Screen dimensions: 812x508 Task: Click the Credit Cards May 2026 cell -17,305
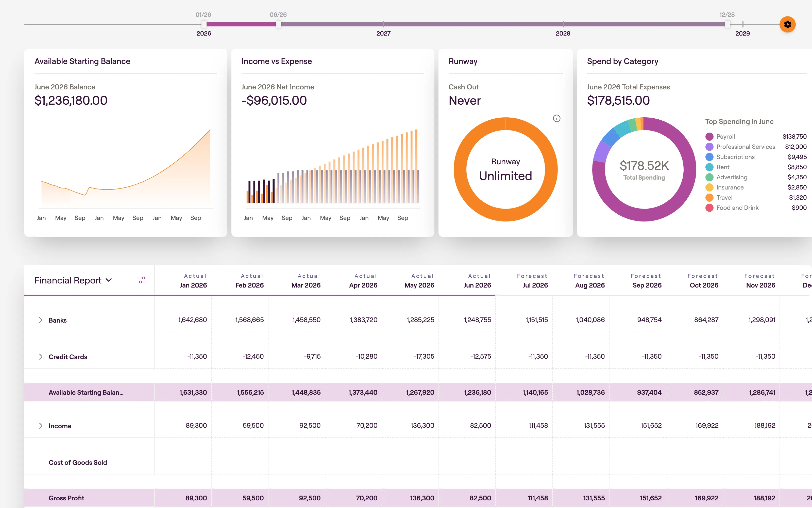click(x=424, y=356)
